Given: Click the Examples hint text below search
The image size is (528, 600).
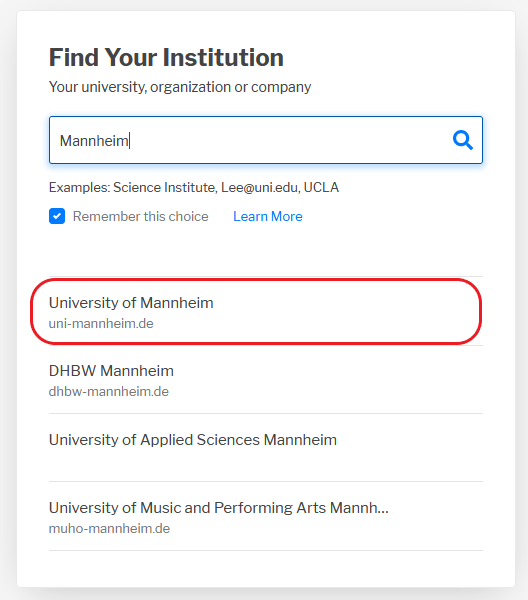Looking at the screenshot, I should (x=194, y=187).
